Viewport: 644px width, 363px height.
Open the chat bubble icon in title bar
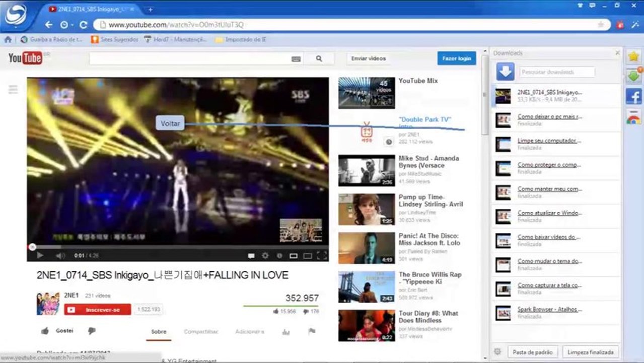(x=593, y=6)
